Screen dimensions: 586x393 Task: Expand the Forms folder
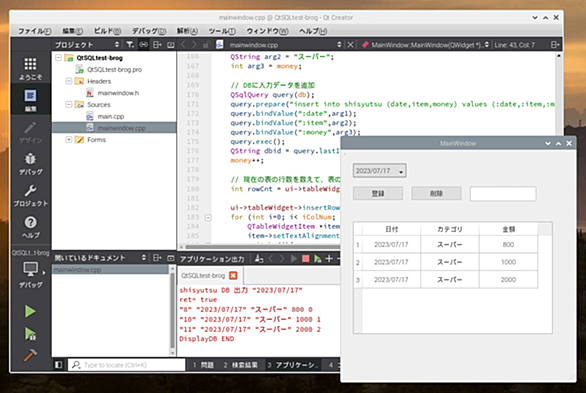click(69, 139)
